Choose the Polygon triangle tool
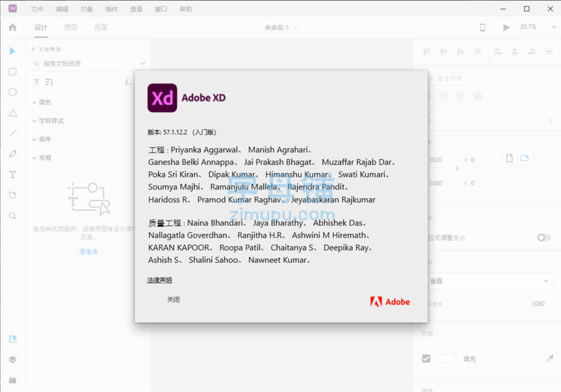The width and height of the screenshot is (561, 392). point(13,113)
